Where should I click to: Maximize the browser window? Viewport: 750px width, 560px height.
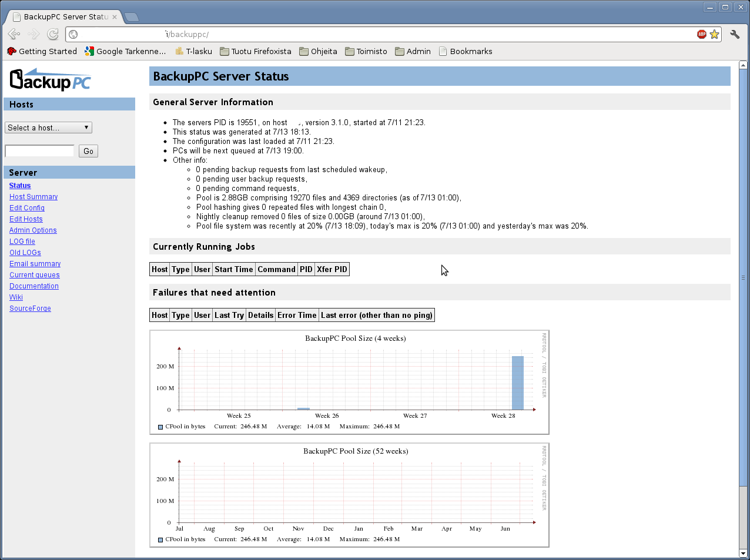coord(725,7)
